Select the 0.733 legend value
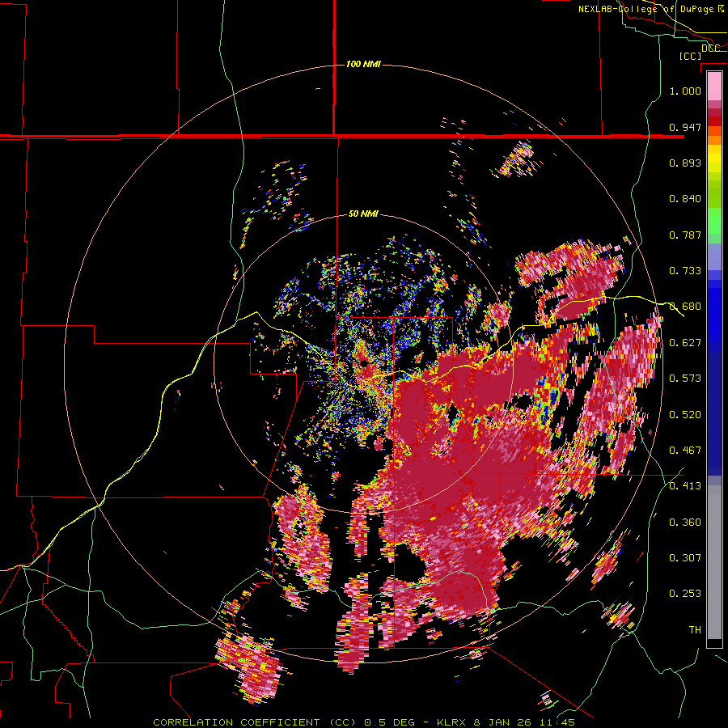The height and width of the screenshot is (728, 728). [685, 271]
